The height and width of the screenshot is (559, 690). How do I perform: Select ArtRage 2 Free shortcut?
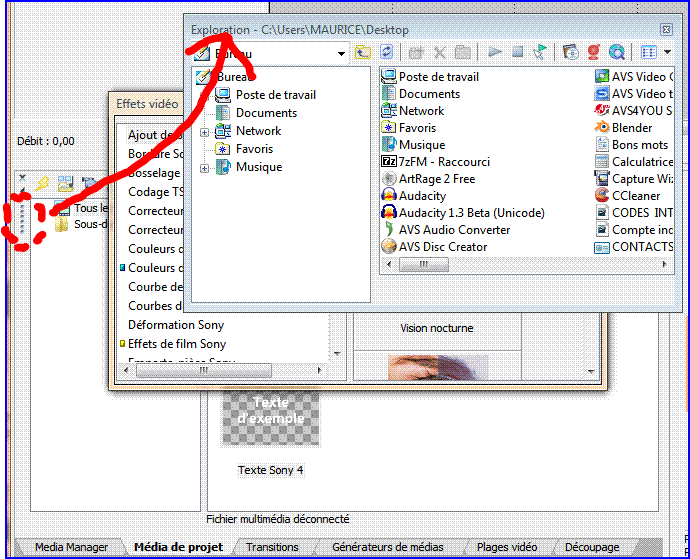point(428,179)
